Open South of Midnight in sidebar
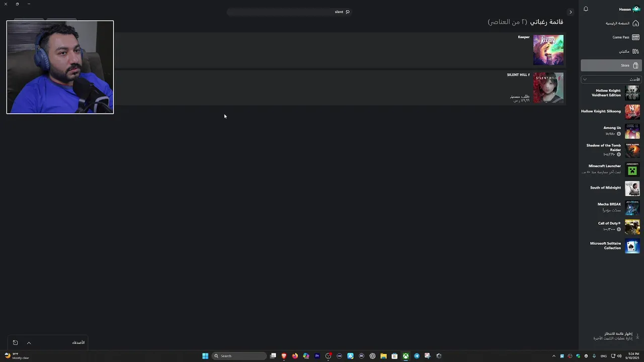Viewport: 644px width, 362px height. (611, 188)
